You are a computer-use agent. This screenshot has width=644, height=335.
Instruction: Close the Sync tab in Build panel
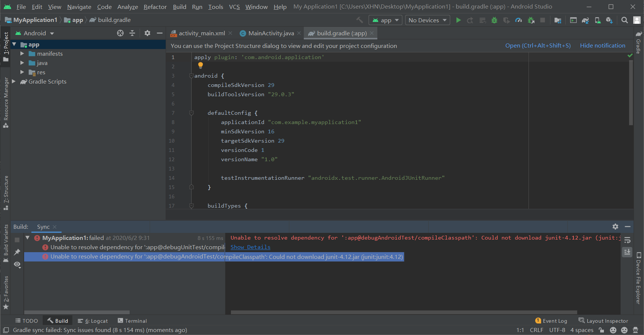55,227
